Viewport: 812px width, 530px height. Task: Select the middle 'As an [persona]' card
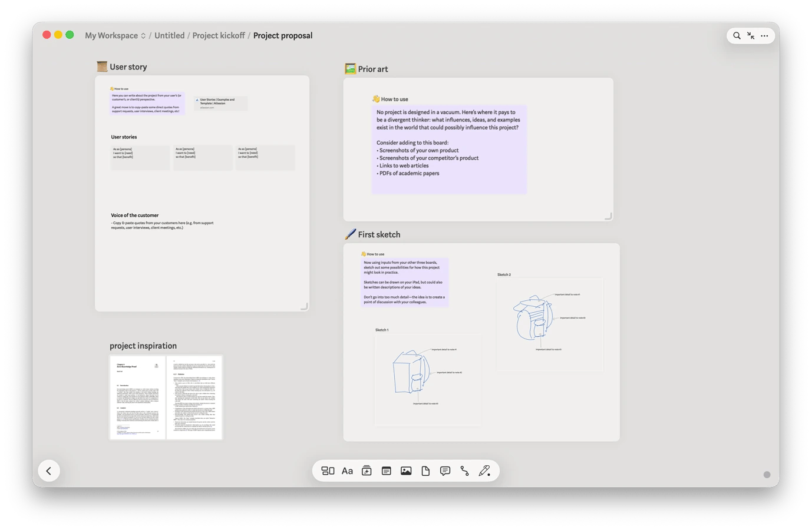(x=203, y=158)
